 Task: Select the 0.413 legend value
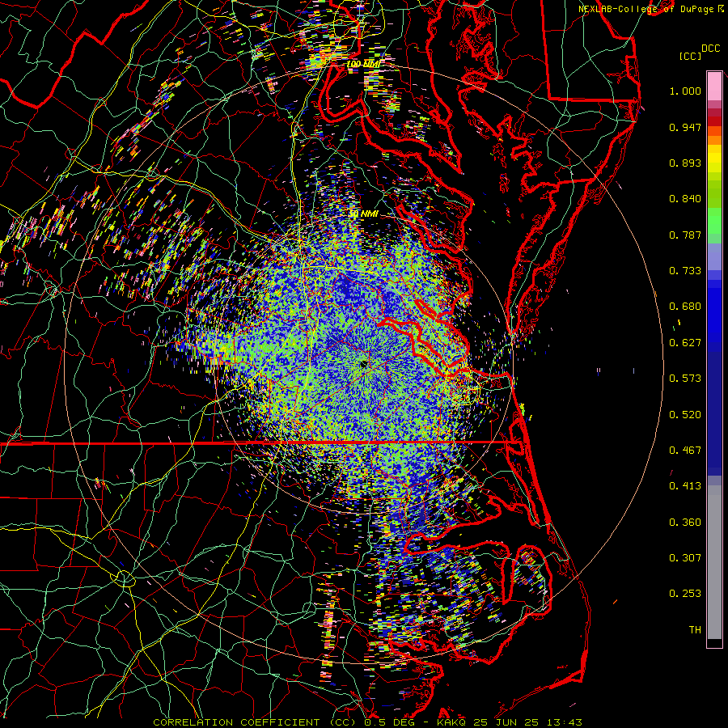tap(685, 486)
